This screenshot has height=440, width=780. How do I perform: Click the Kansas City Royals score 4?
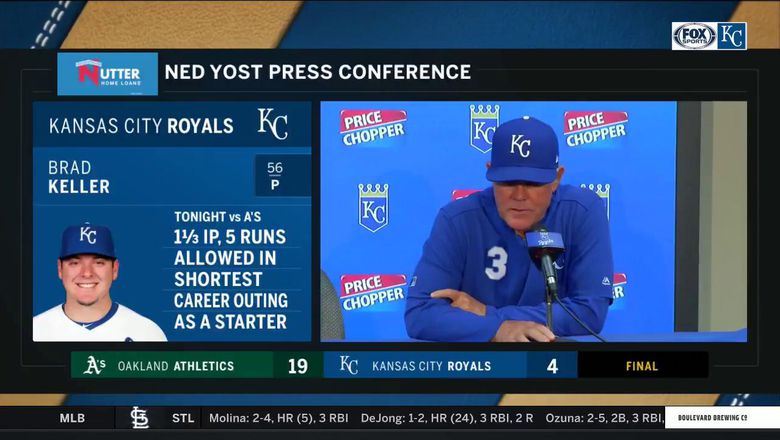552,366
